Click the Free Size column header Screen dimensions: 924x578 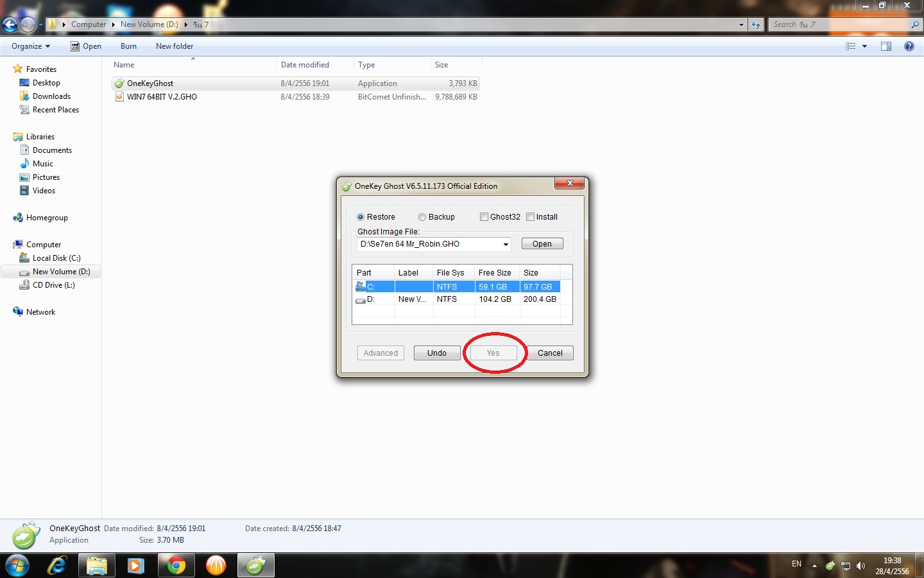497,273
